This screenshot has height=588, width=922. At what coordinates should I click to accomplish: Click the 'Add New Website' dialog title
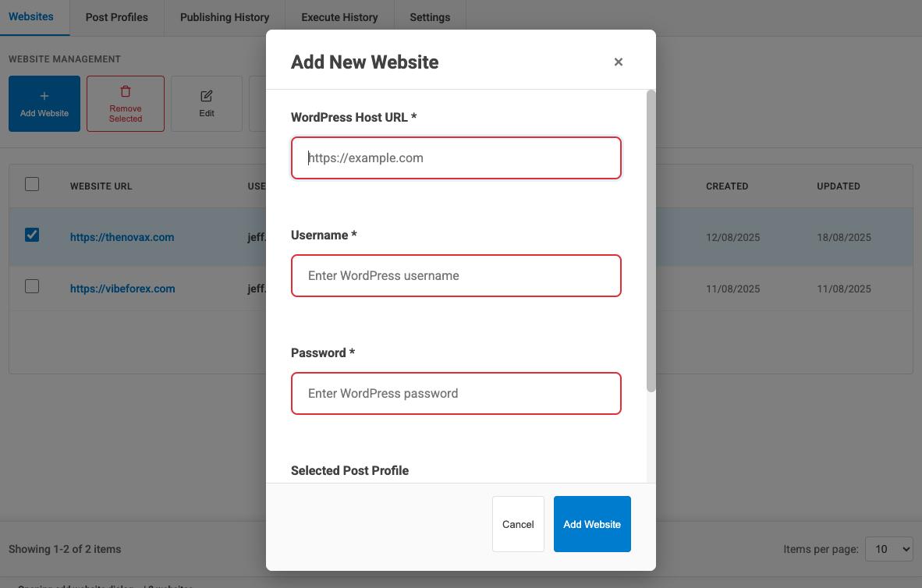(x=364, y=62)
